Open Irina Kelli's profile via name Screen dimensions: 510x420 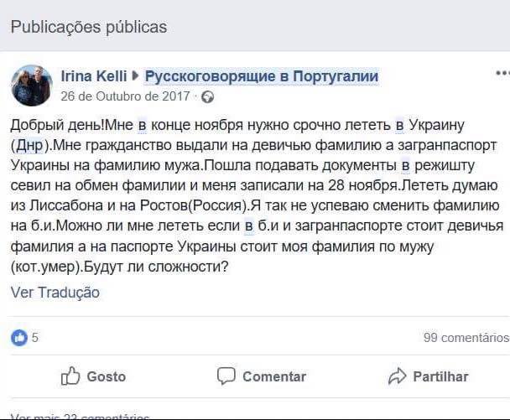click(94, 77)
